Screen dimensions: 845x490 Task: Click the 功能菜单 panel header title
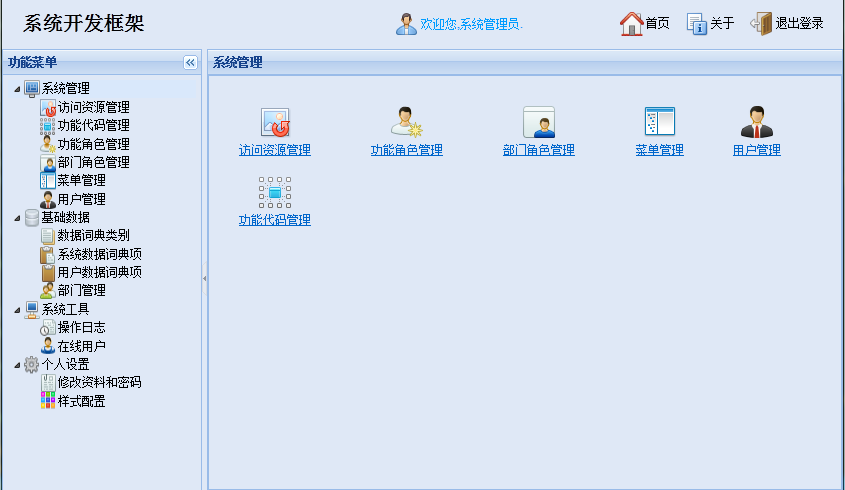coord(32,63)
